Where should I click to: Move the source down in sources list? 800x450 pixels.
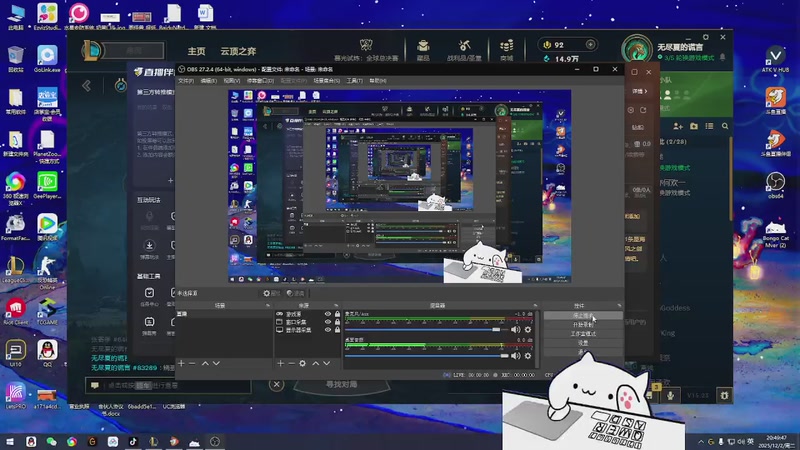coord(327,363)
